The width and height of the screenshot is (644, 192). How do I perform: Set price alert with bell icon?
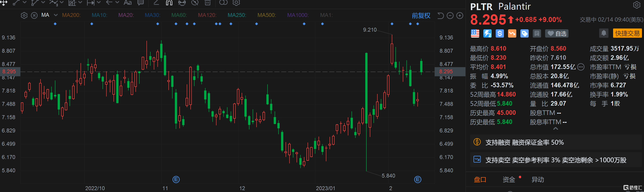click(x=603, y=33)
